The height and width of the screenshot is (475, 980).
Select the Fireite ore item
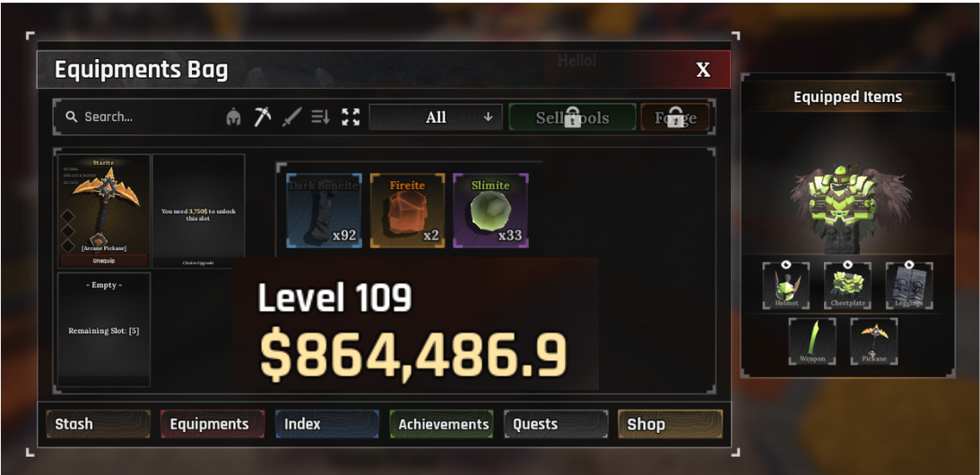(x=407, y=212)
